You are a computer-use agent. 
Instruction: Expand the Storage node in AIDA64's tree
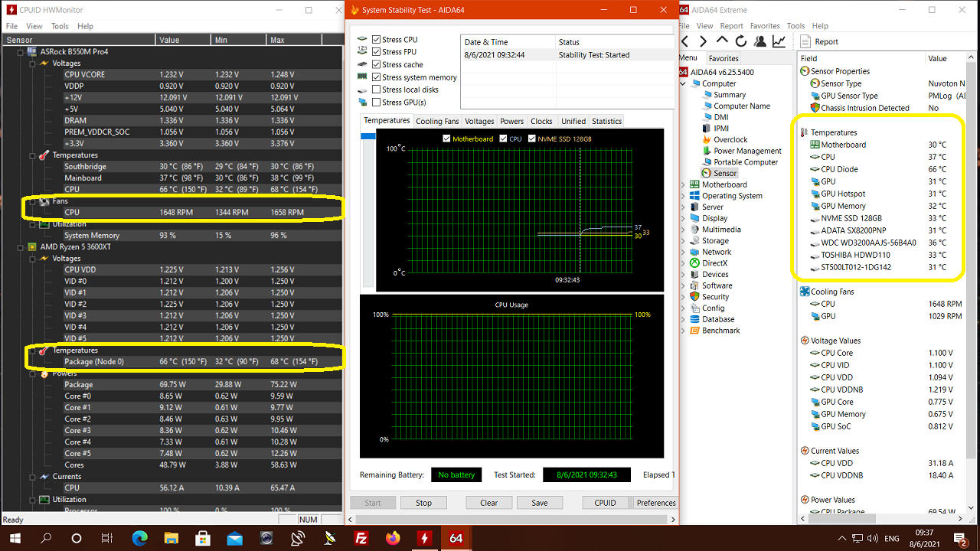tap(684, 240)
